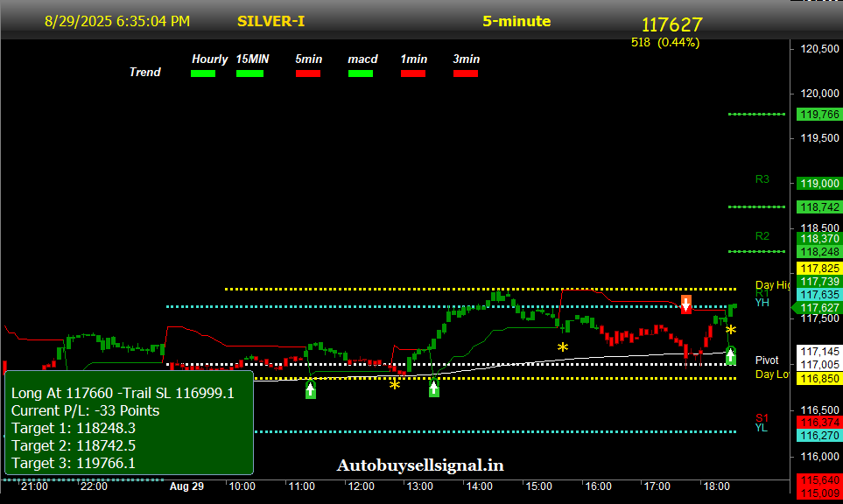Screen dimensions: 843x504
Task: Click the 119,766 green price tag
Action: (x=819, y=115)
